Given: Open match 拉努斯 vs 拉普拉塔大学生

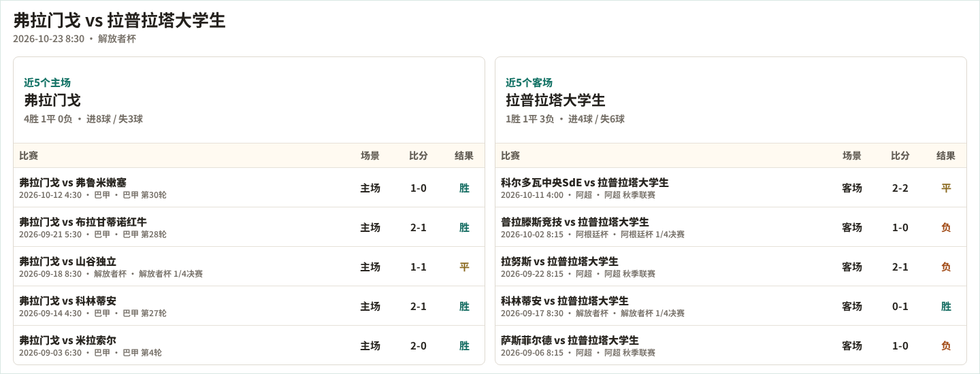Looking at the screenshot, I should pyautogui.click(x=559, y=261).
